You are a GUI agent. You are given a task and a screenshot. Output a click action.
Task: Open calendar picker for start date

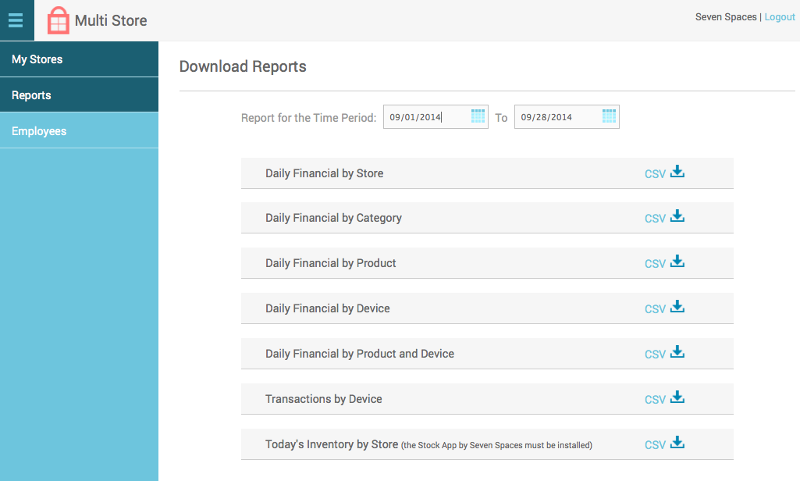pyautogui.click(x=478, y=117)
